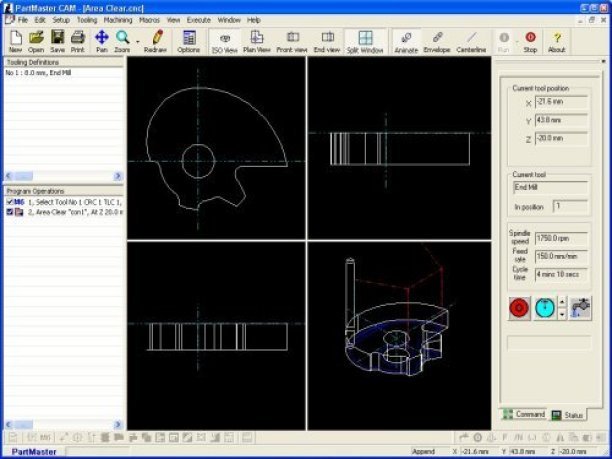The height and width of the screenshot is (459, 612).
Task: Open the File menu
Action: click(x=23, y=20)
